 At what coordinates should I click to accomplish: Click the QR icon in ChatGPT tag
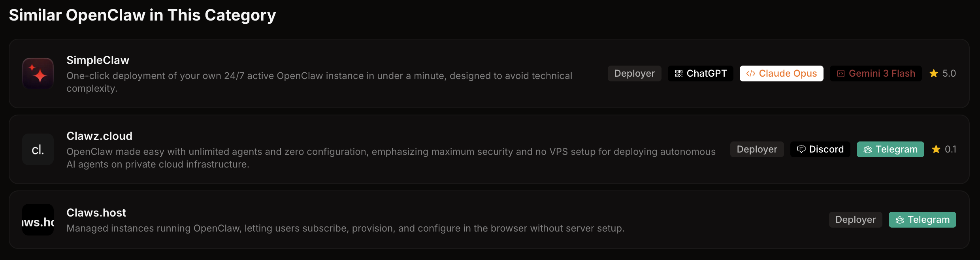679,73
